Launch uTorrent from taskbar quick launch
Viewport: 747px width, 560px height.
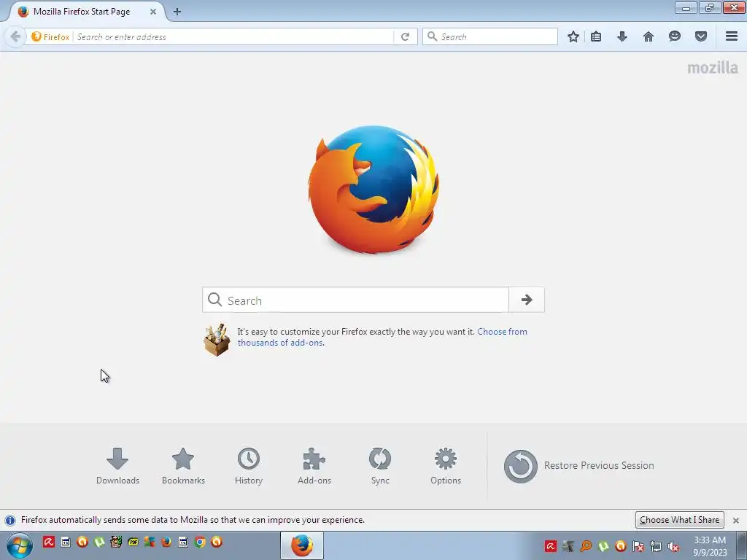[99, 542]
